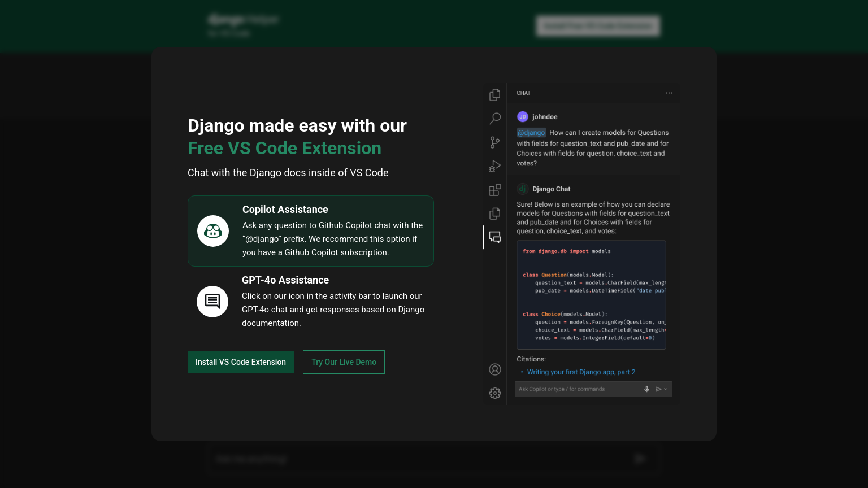Select the Run and Debug icon
868x488 pixels.
pyautogui.click(x=494, y=166)
